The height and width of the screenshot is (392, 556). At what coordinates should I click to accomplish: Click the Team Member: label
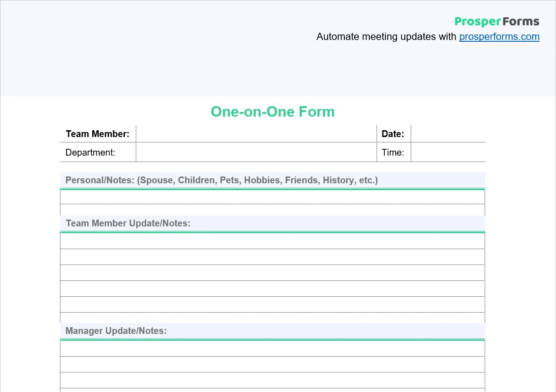(98, 134)
